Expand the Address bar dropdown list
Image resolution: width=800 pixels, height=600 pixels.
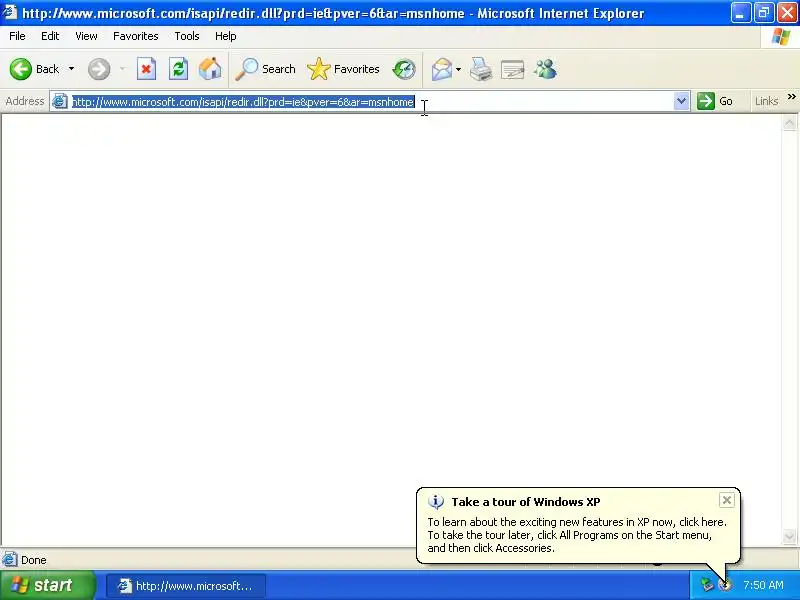pos(681,101)
